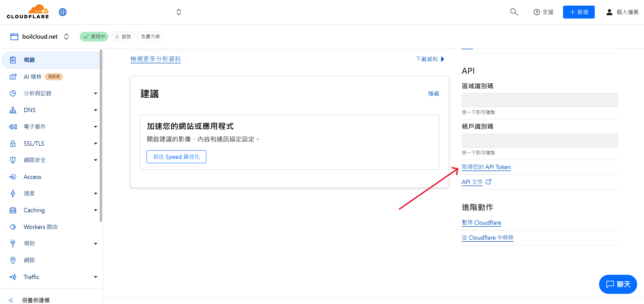
Task: Click the Workers 路由 diamond icon
Action: [13, 227]
